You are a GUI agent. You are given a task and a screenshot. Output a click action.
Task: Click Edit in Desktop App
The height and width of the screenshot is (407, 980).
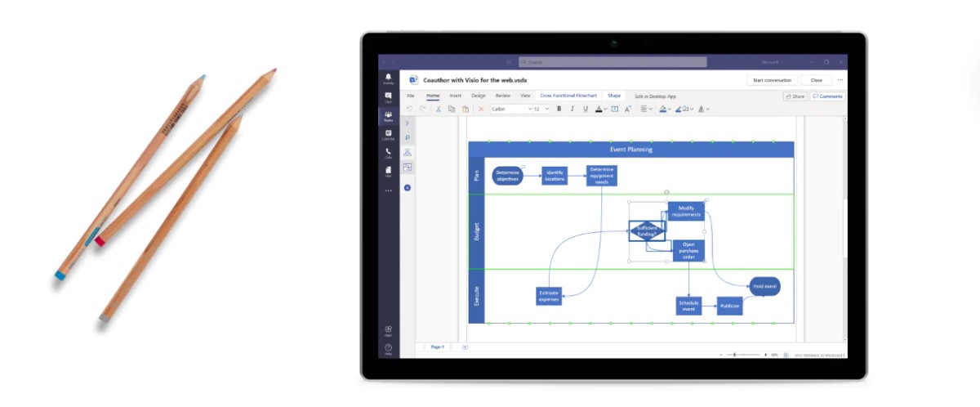point(656,96)
